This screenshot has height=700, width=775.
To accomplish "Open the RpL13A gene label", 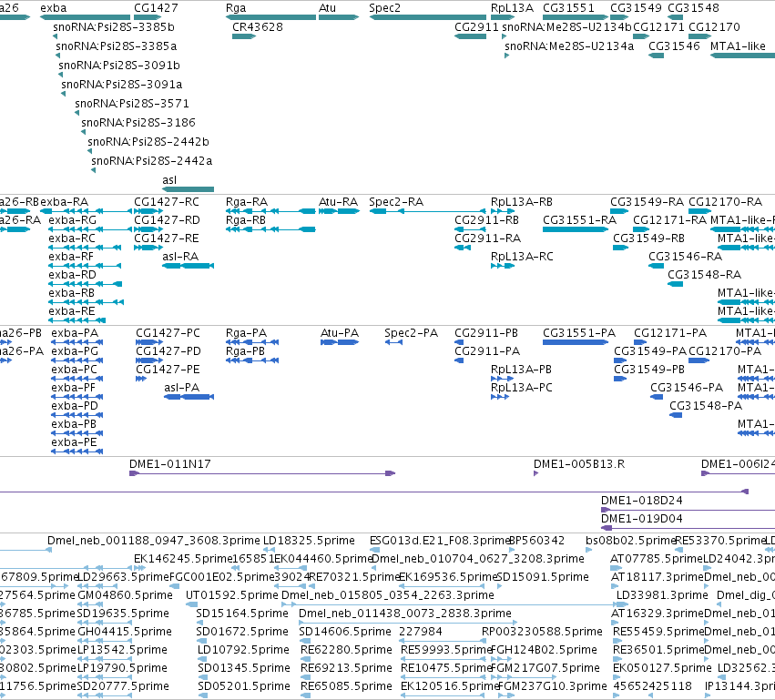I will 512,8.
